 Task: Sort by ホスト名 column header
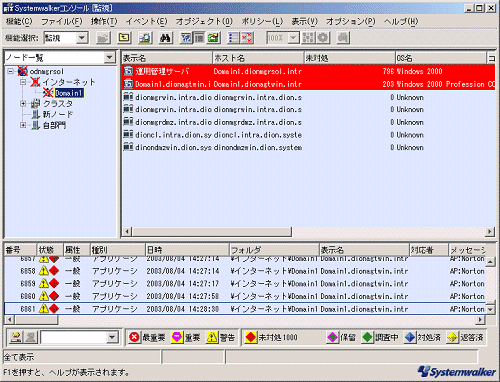(258, 58)
